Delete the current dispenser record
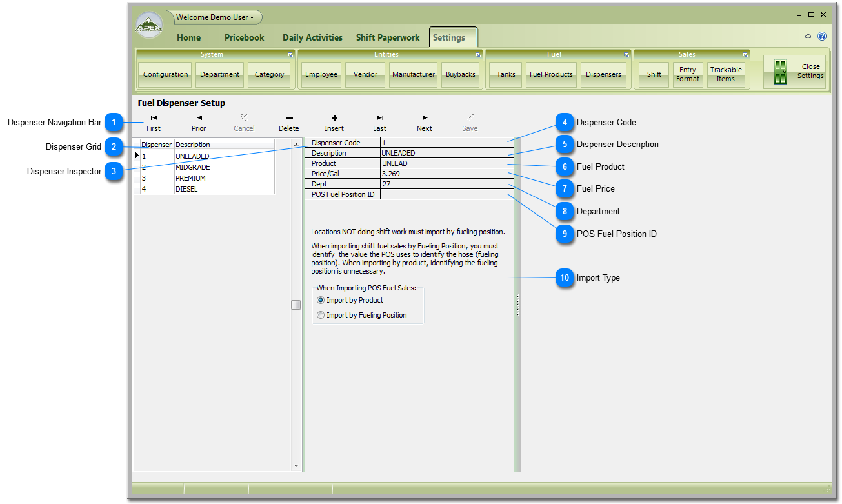 289,123
